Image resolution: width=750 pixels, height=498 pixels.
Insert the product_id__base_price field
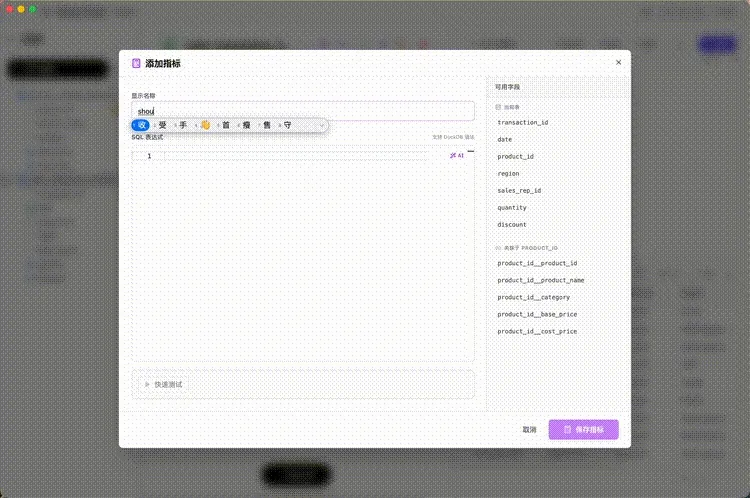pos(537,314)
